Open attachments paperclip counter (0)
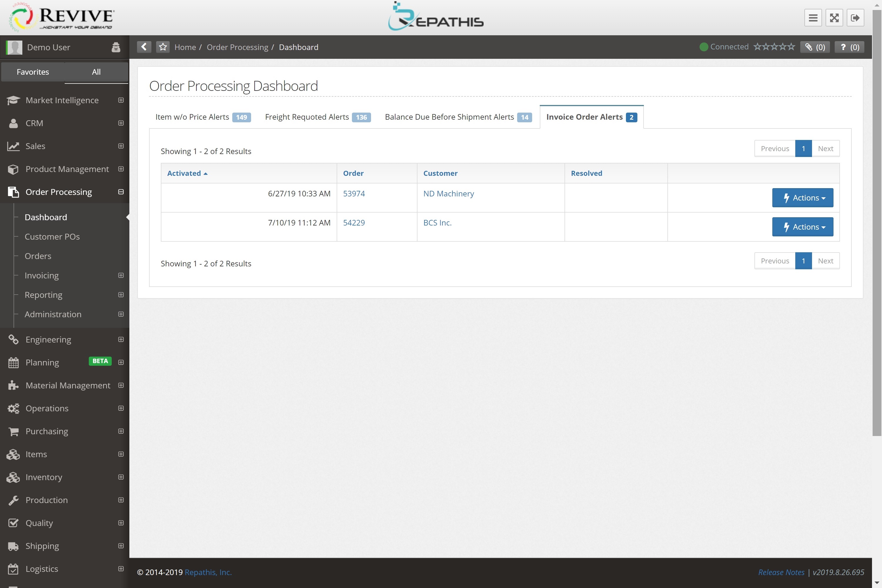This screenshot has width=882, height=588. pyautogui.click(x=815, y=47)
